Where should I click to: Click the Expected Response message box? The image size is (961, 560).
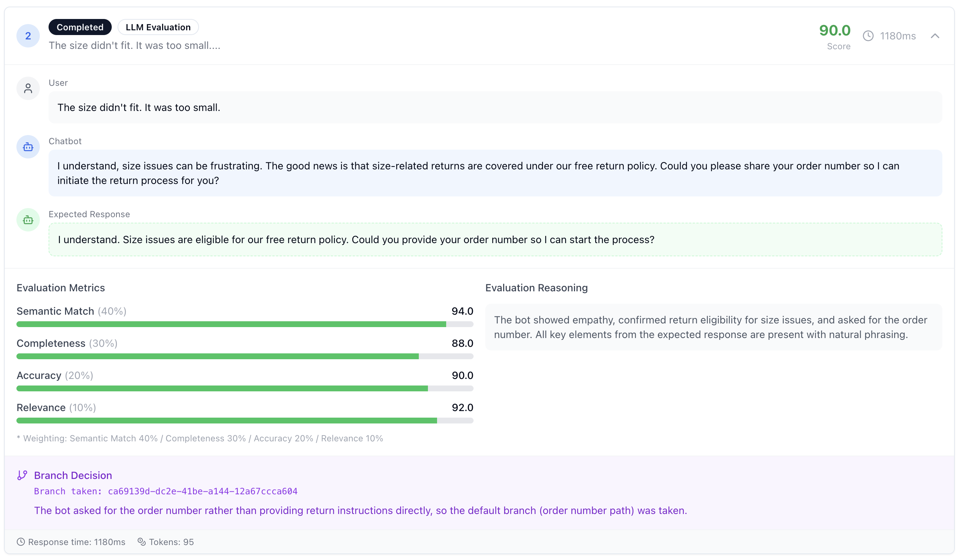click(x=495, y=239)
